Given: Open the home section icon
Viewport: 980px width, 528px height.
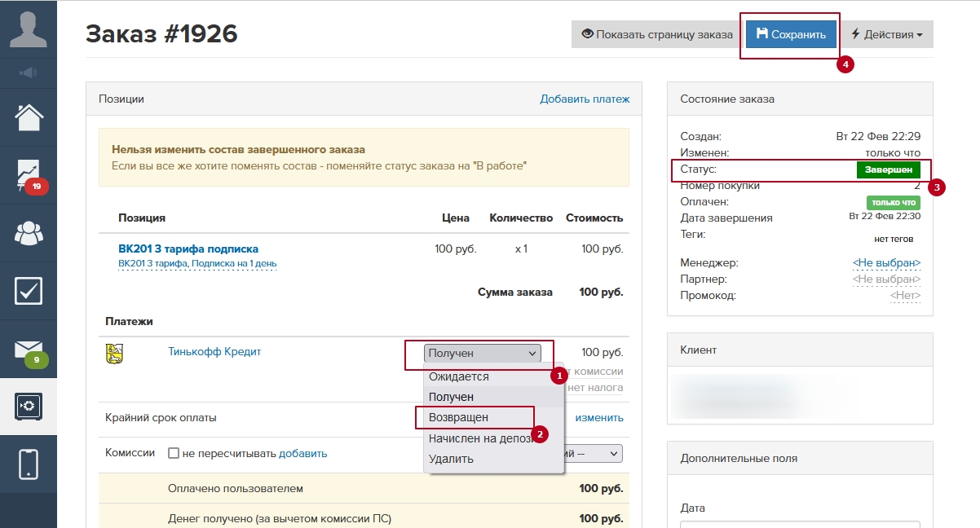Looking at the screenshot, I should click(x=28, y=117).
